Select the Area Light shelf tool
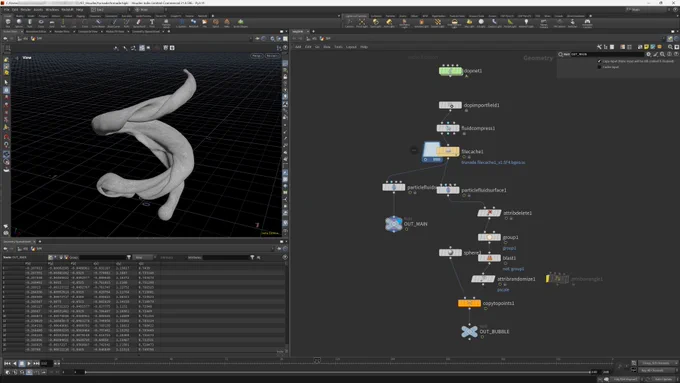Viewport: 680px width, 383px height. [x=389, y=23]
